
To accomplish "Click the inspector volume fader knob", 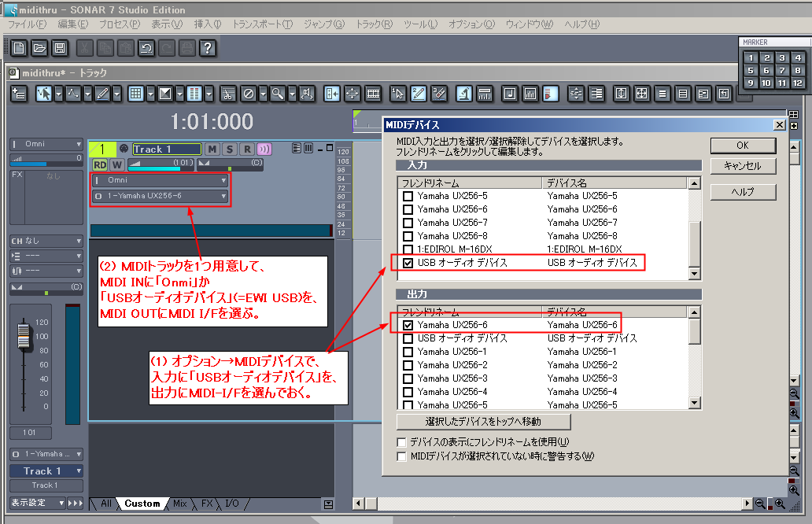I will coord(24,335).
